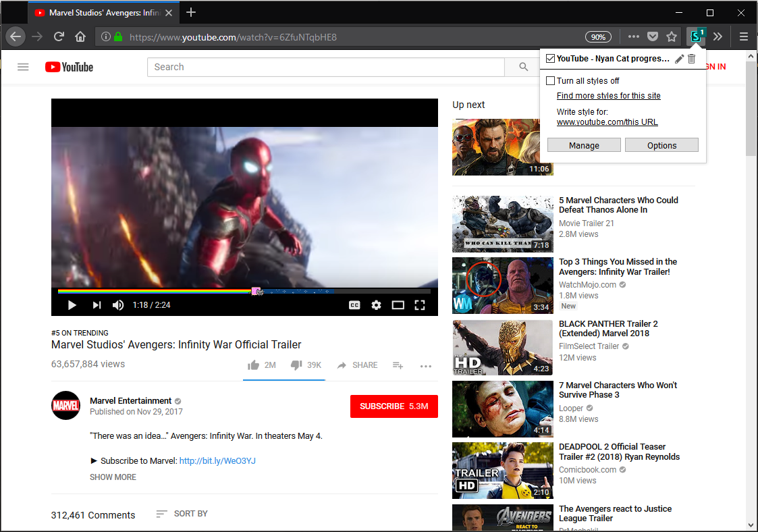Uncheck the YouTube Nyan Cat style checkbox
Viewport: 758px width, 532px height.
coord(550,59)
